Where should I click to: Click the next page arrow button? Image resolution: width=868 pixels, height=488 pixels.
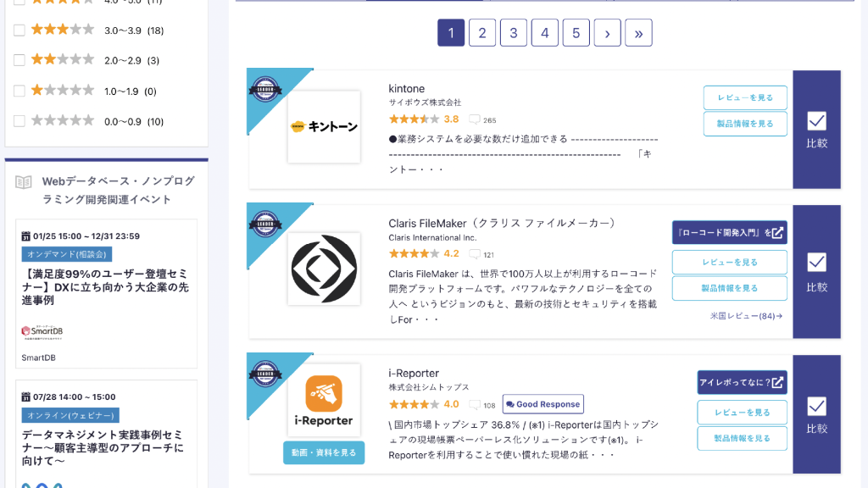pos(607,33)
